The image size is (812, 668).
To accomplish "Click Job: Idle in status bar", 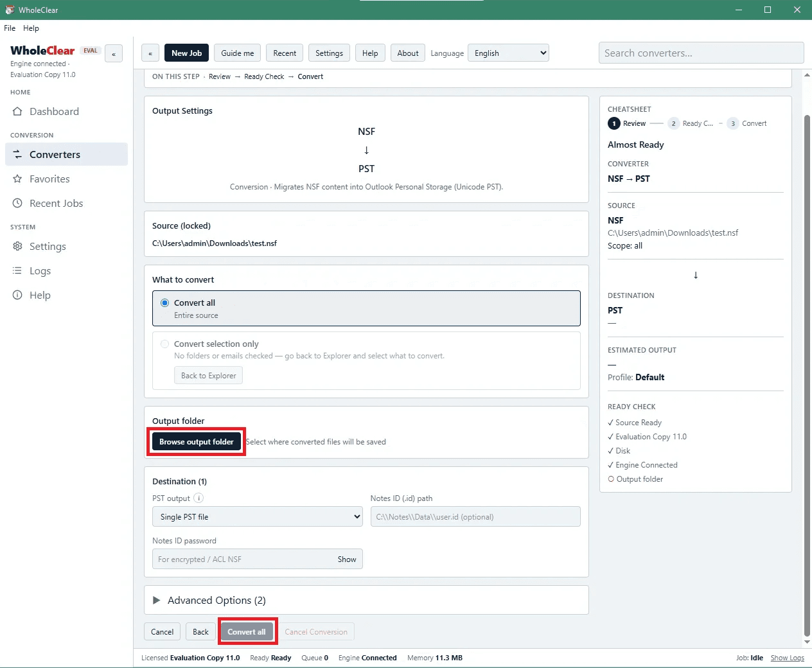I will 750,658.
